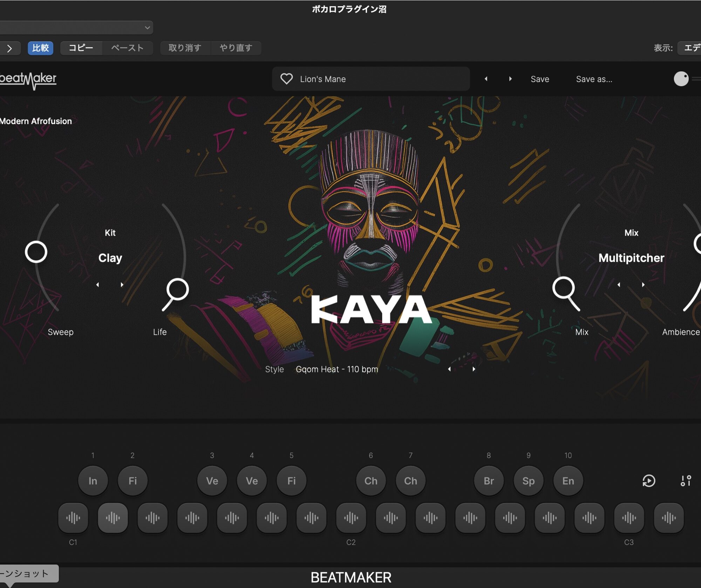Click the Clay kit name
Screen dimensions: 701x588
coord(110,258)
